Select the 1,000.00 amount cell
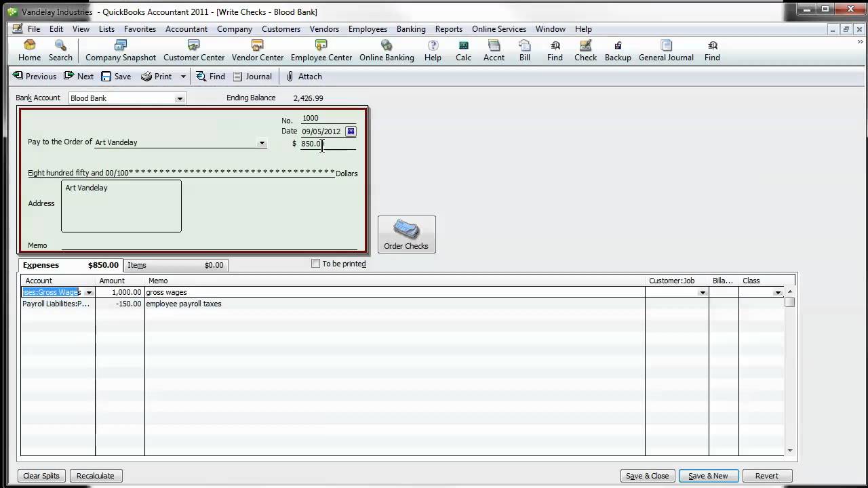Viewport: 868px width, 488px height. coord(120,293)
